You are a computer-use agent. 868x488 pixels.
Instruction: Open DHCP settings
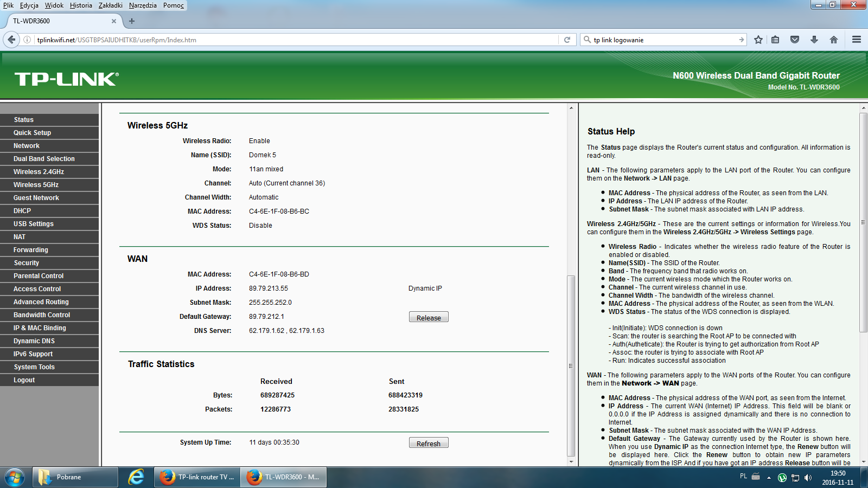click(x=49, y=211)
